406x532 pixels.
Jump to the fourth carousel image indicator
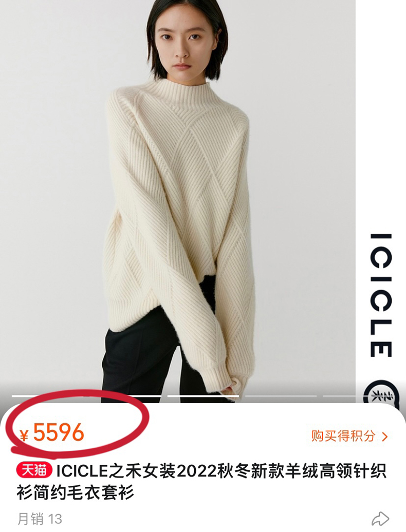[x=339, y=395]
